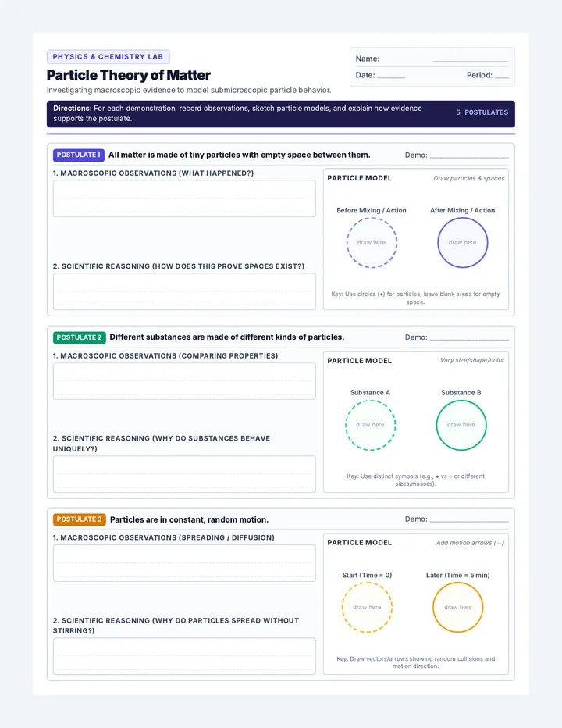Click the 'Substance A' label

coord(370,393)
